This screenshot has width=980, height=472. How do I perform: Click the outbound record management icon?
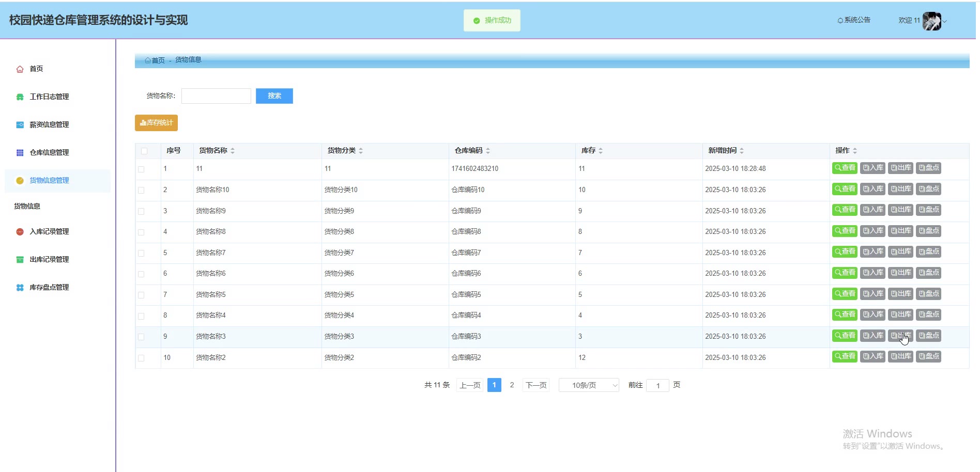tap(20, 260)
